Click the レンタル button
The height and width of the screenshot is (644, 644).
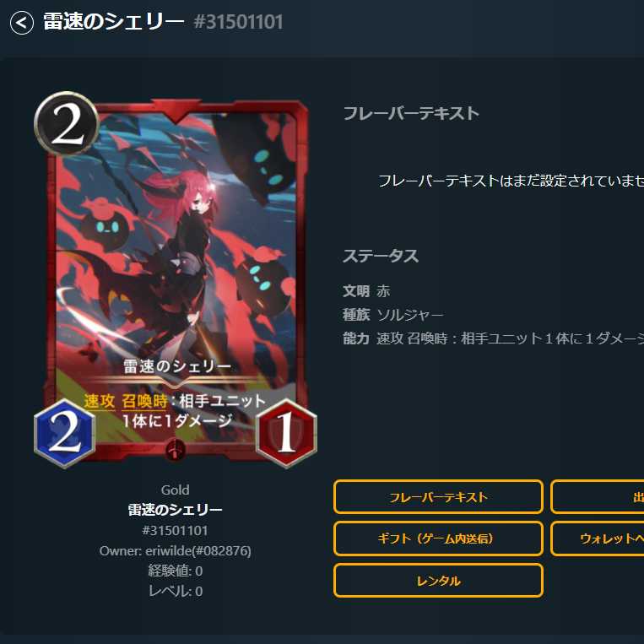pyautogui.click(x=438, y=581)
